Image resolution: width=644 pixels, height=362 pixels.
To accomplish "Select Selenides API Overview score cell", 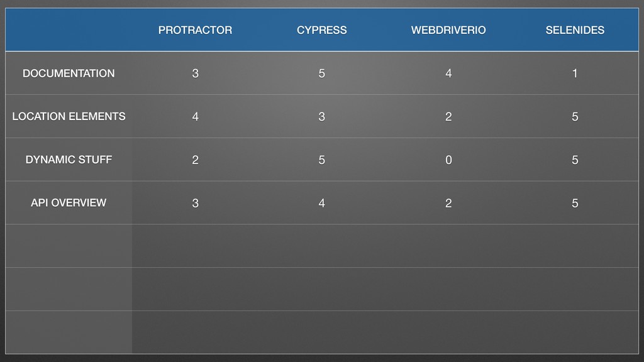I will point(575,203).
